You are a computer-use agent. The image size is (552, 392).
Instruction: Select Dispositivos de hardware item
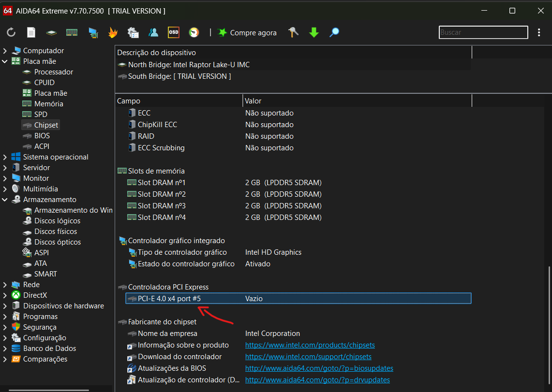click(x=63, y=306)
